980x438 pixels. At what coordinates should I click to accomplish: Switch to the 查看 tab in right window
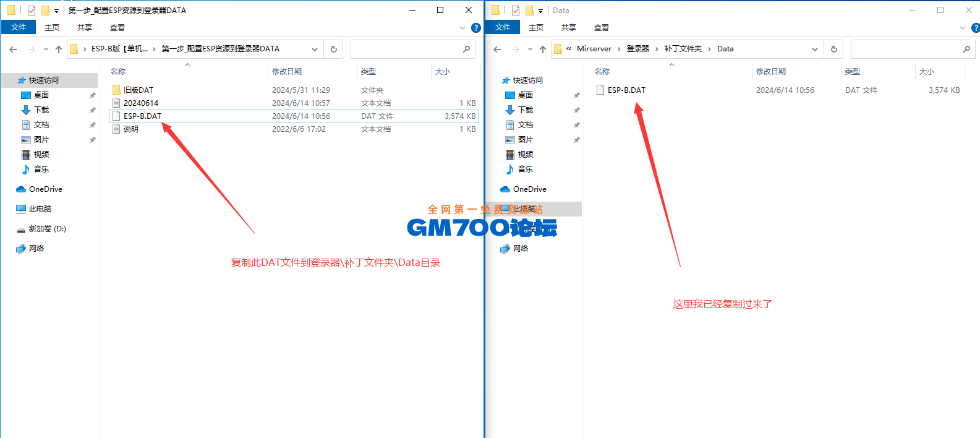point(601,28)
